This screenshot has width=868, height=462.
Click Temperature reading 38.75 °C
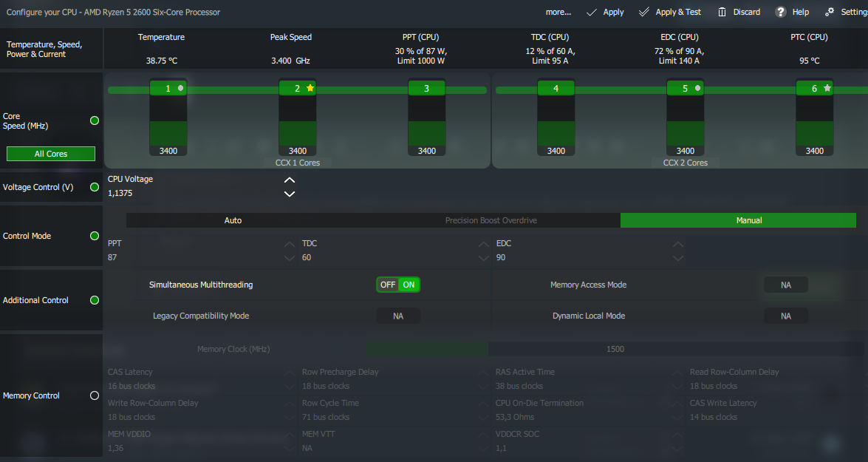click(162, 61)
